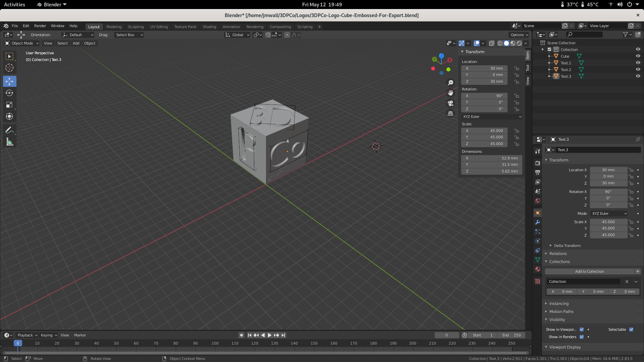Activate the Transform tool
The width and height of the screenshot is (644, 362).
[9, 116]
